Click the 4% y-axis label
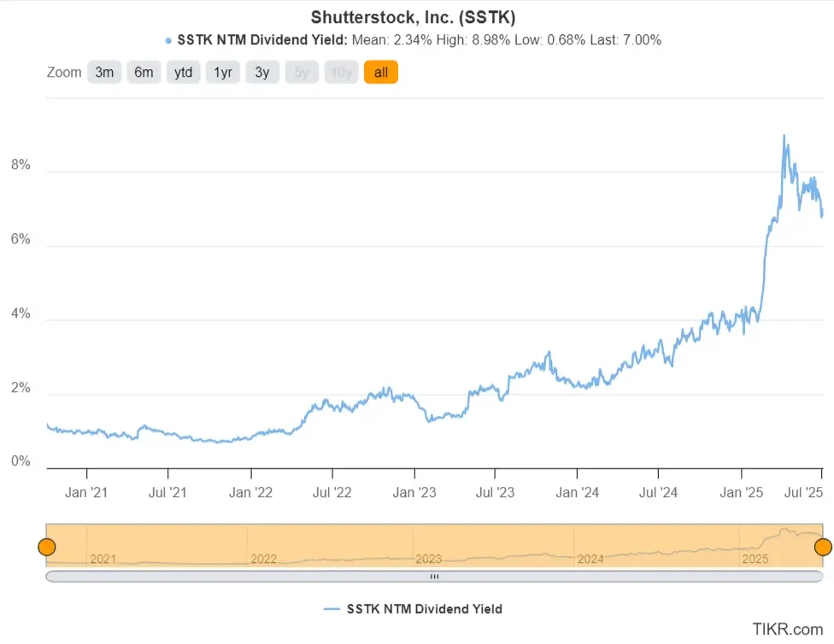This screenshot has height=644, width=834. click(x=21, y=313)
